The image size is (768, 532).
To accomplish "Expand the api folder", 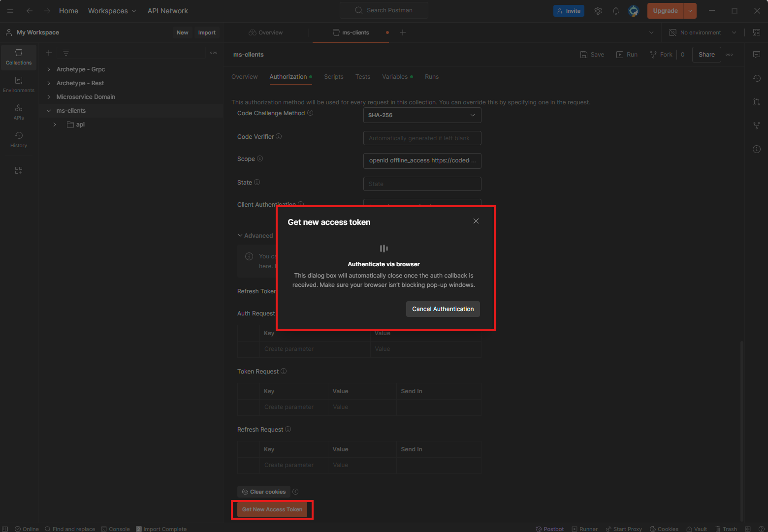I will [x=55, y=125].
